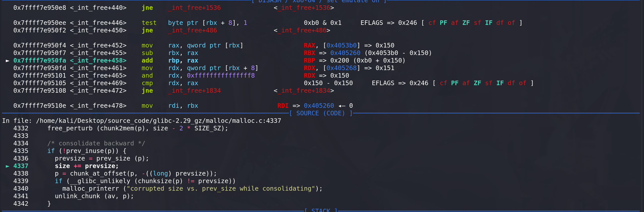Click address 0x7ffff7e95101 <_int_free+465>

(x=70, y=76)
